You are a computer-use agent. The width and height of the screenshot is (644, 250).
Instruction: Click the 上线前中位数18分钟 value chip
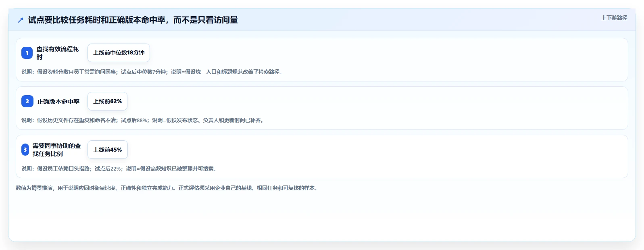pyautogui.click(x=119, y=53)
